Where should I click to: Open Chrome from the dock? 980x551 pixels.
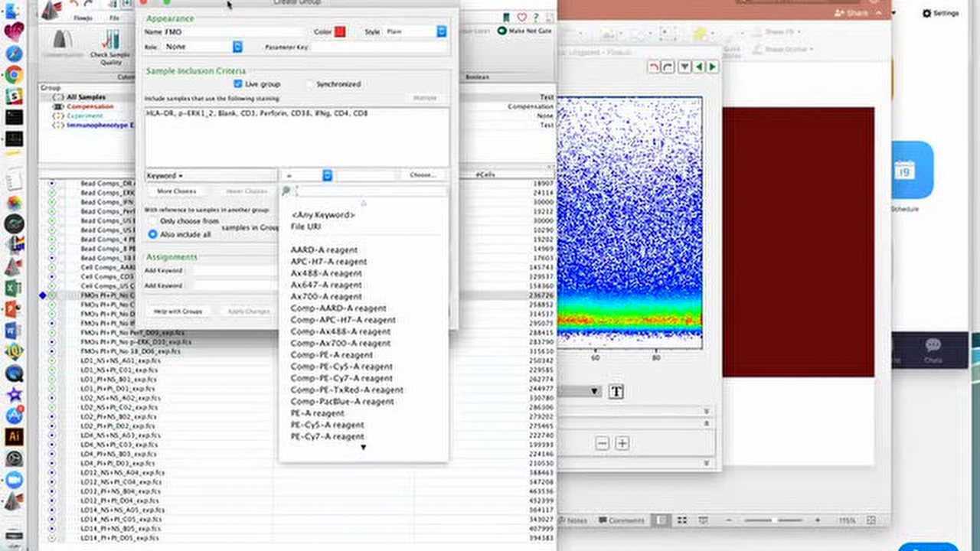[14, 74]
